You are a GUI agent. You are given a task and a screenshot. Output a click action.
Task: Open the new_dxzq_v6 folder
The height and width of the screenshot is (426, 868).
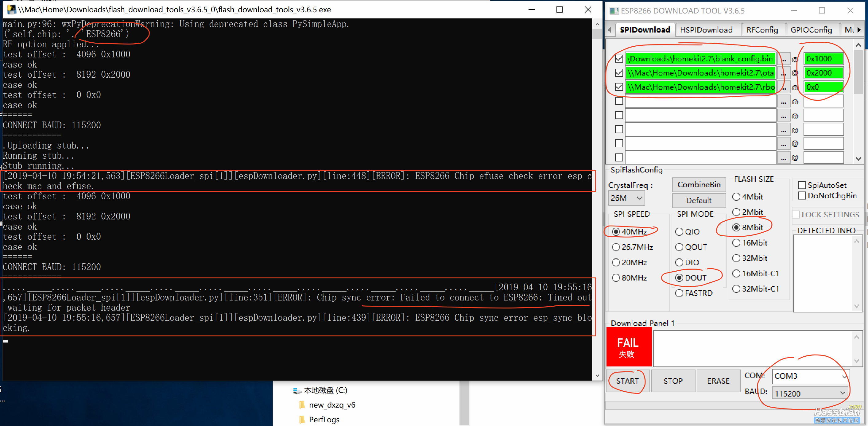(x=327, y=405)
